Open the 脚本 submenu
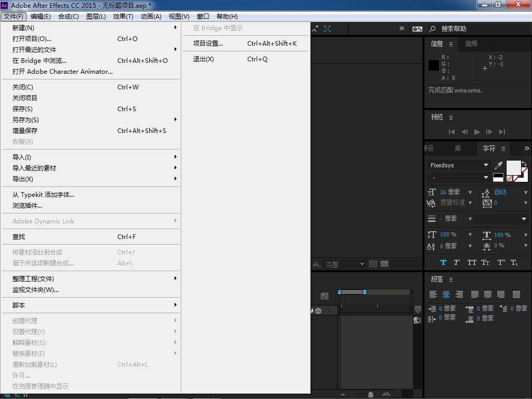The image size is (532, 399). [91, 305]
